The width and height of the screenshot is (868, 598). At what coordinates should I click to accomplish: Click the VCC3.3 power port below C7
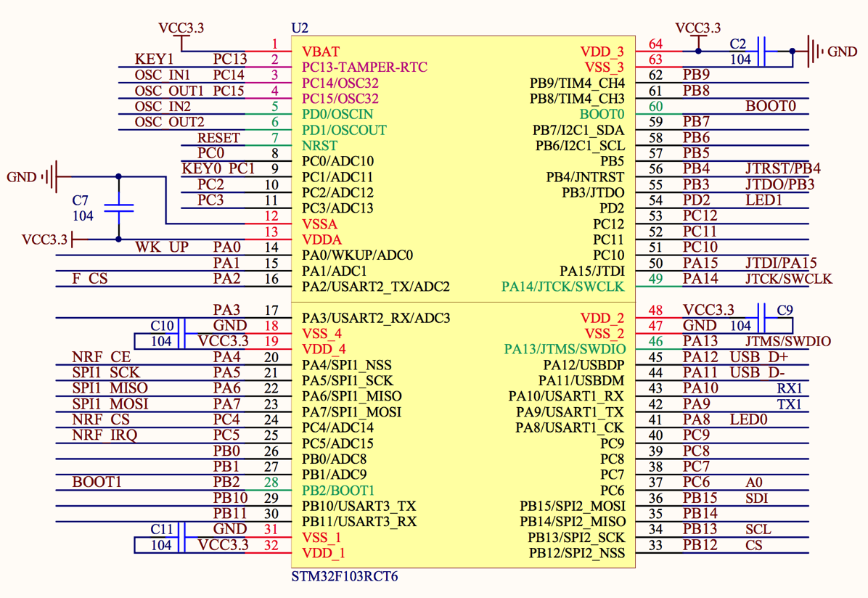(x=55, y=239)
